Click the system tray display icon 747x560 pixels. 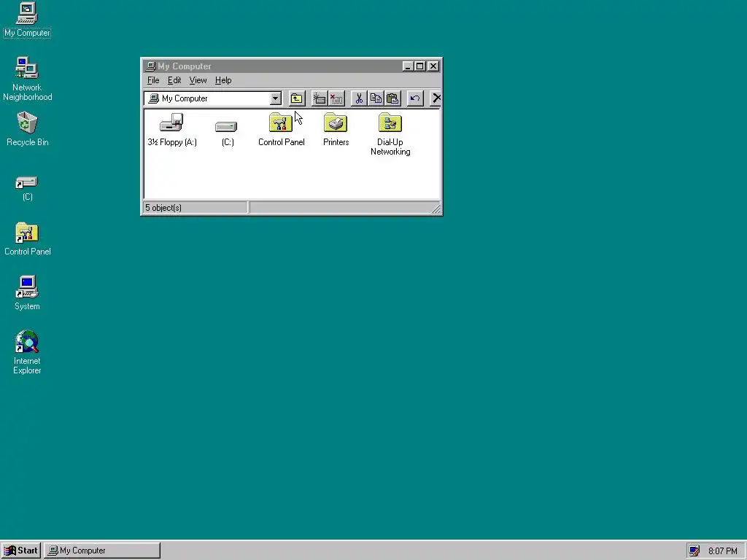point(694,551)
